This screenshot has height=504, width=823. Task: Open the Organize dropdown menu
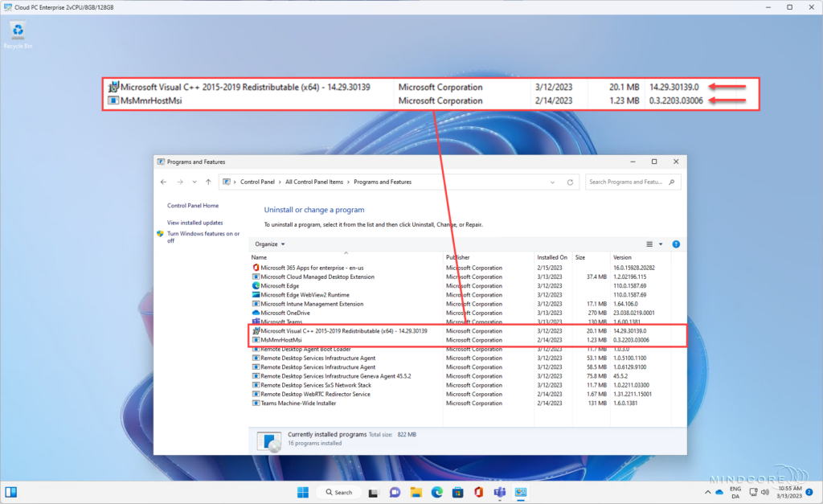point(270,244)
